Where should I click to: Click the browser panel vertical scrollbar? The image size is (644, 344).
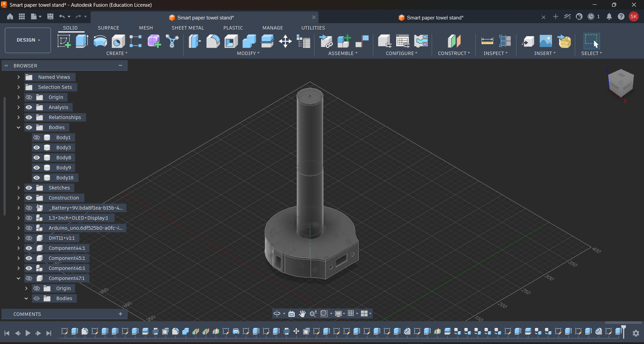(x=4, y=156)
